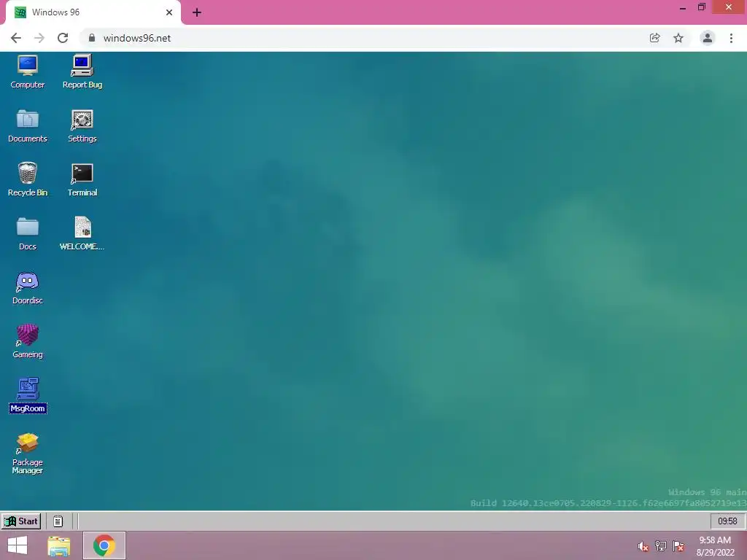Open Chrome's three-dot menu

(731, 38)
